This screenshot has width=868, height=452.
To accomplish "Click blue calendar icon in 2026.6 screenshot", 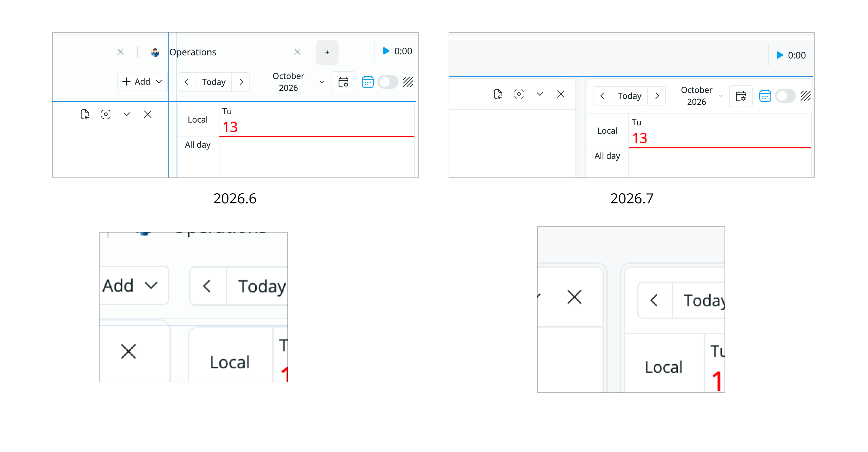I will click(367, 82).
